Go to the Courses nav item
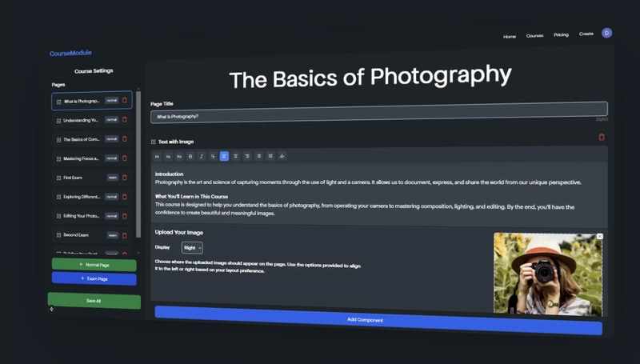This screenshot has height=364, width=640. click(x=534, y=36)
